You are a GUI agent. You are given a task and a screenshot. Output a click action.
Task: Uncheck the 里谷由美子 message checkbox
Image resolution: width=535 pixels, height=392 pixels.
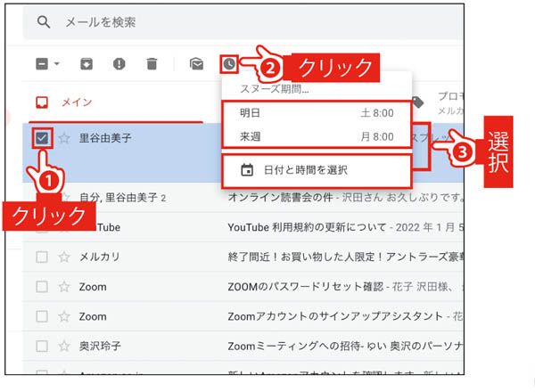tap(42, 138)
